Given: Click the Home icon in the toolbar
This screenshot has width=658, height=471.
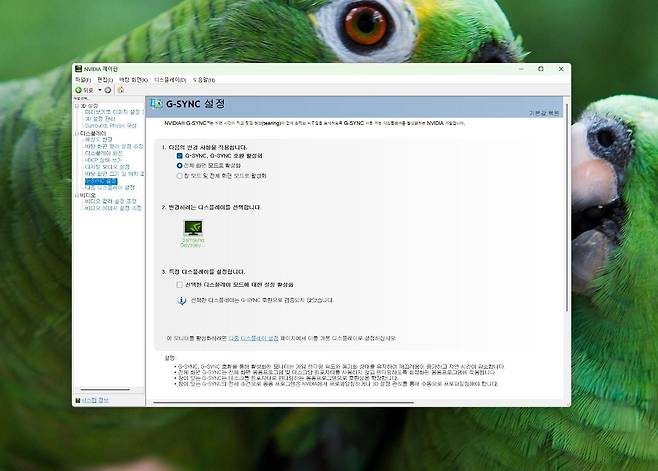Looking at the screenshot, I should (x=120, y=89).
